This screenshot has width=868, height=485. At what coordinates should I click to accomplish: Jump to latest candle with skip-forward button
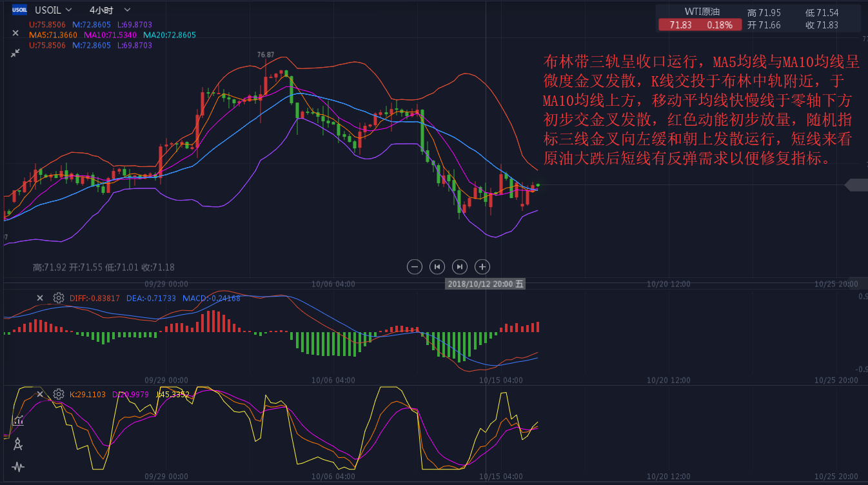coord(460,266)
